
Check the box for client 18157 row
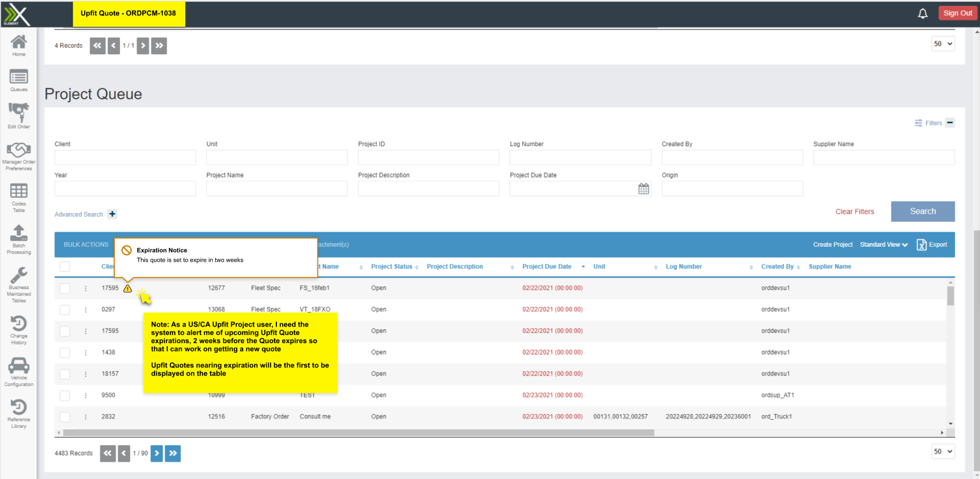[x=64, y=374]
